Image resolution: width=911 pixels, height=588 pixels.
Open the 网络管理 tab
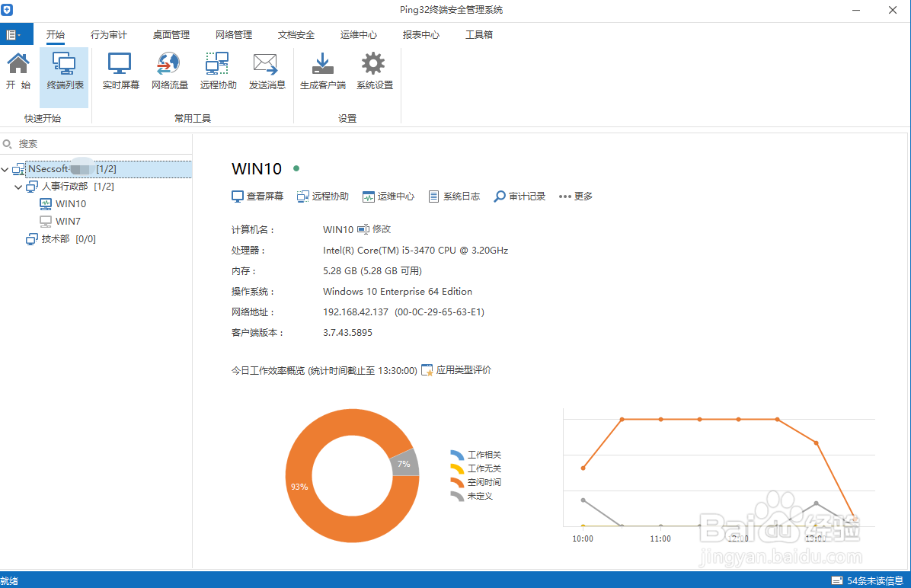[x=234, y=35]
